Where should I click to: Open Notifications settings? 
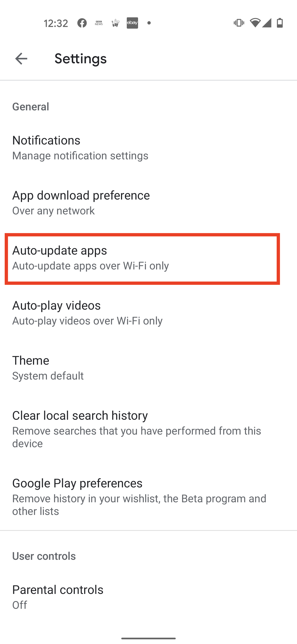pyautogui.click(x=148, y=148)
